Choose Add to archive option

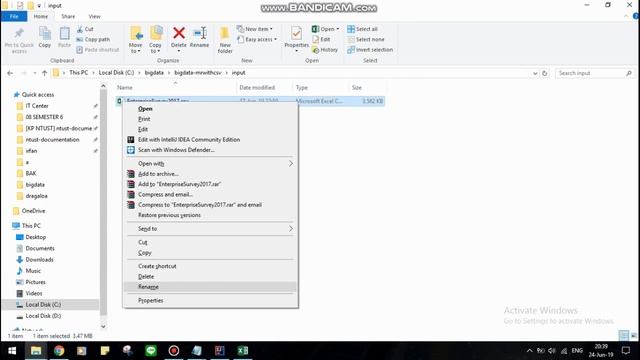[210, 174]
